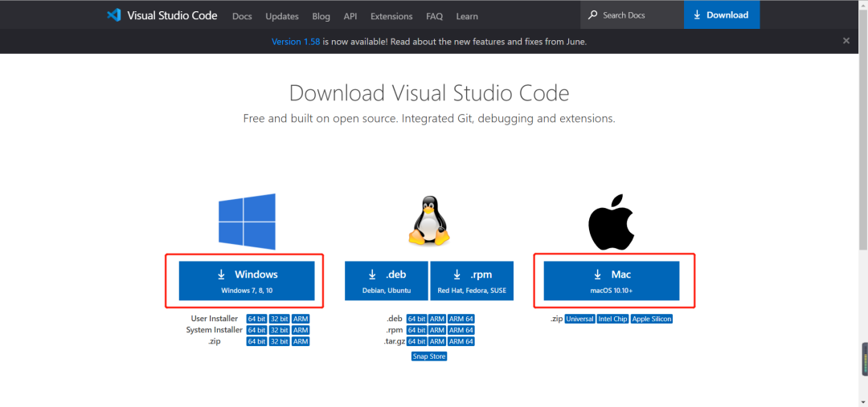Open the Snap Store link
868x407 pixels.
429,356
